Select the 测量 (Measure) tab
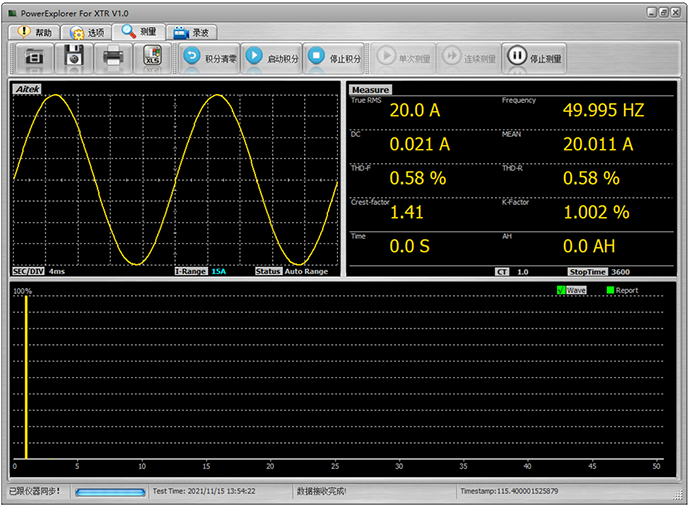The height and width of the screenshot is (508, 690). pos(139,31)
